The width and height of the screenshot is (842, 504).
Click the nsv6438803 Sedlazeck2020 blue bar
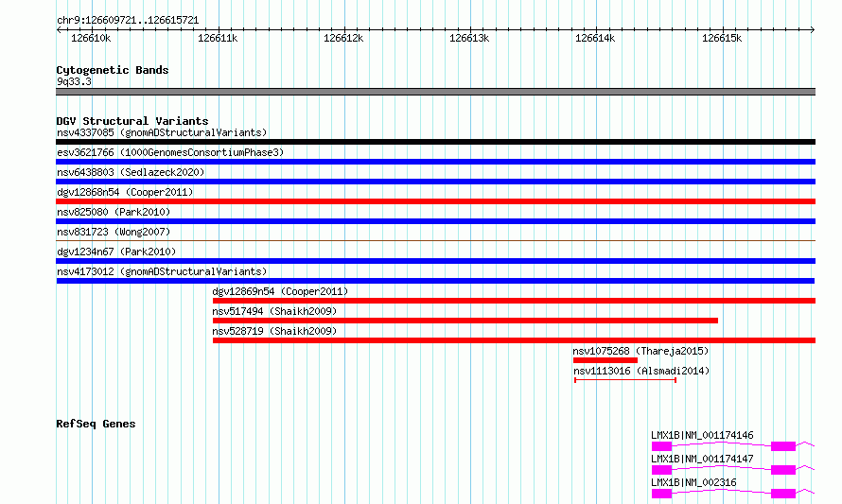[435, 182]
